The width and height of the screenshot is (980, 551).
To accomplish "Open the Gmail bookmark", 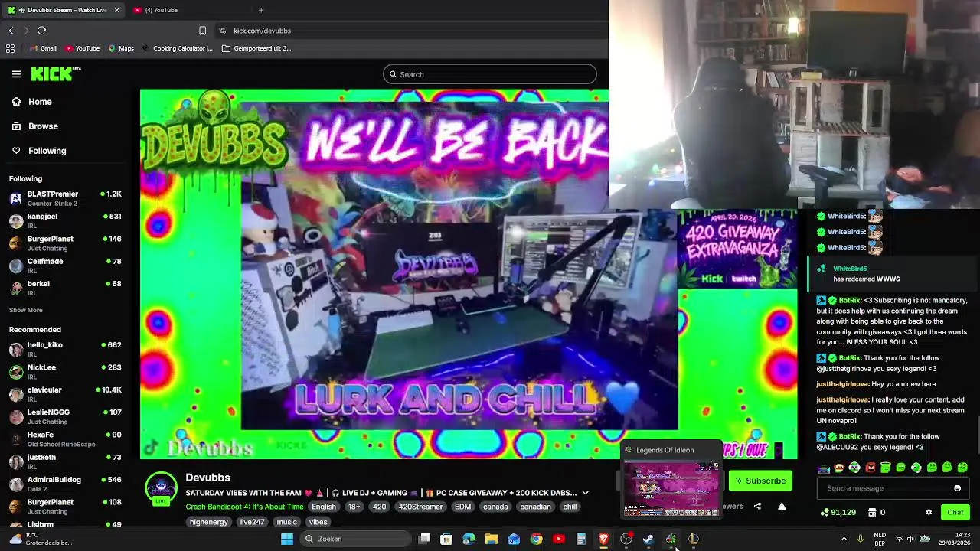I will click(x=43, y=48).
